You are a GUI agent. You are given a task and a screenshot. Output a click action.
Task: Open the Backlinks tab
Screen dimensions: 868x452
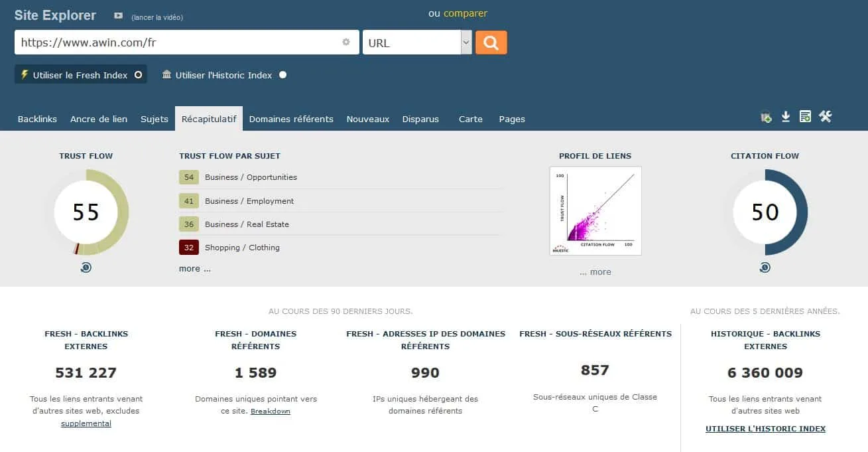37,119
